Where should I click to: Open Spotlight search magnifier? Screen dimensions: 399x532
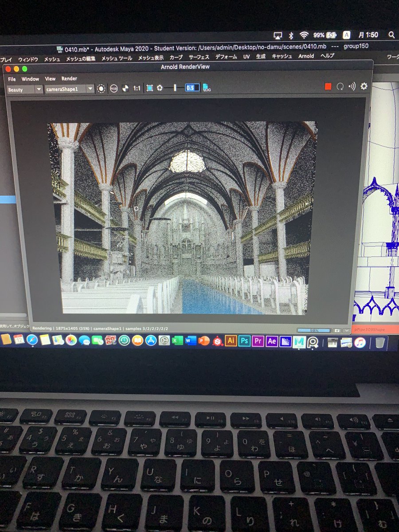(391, 35)
